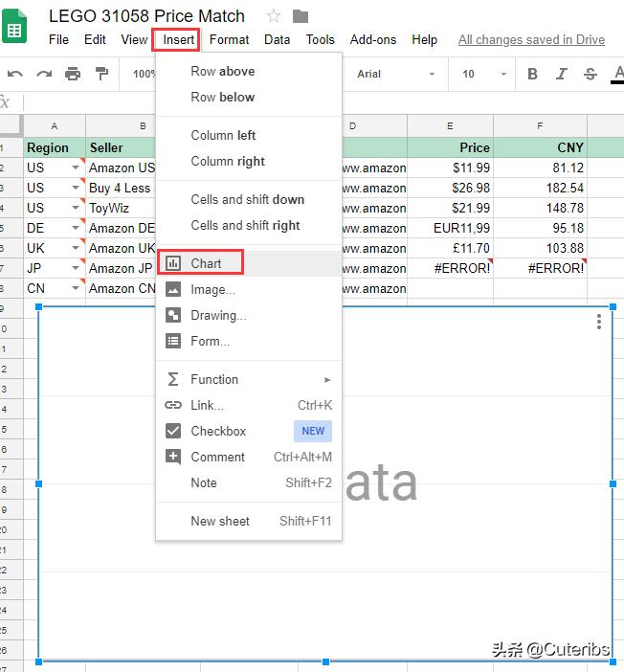The height and width of the screenshot is (672, 624).
Task: Toggle Bold formatting
Action: (x=532, y=74)
